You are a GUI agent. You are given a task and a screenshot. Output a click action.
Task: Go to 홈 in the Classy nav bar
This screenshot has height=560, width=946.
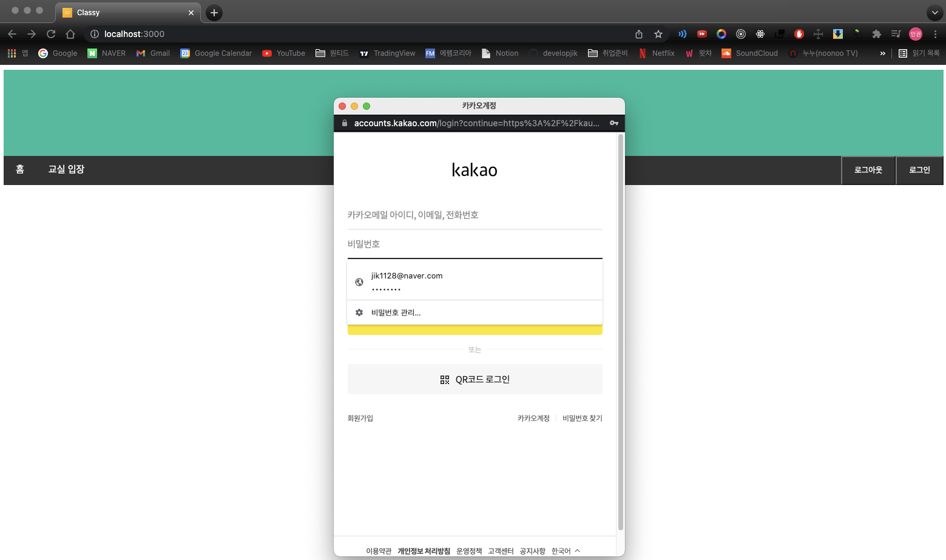[20, 169]
